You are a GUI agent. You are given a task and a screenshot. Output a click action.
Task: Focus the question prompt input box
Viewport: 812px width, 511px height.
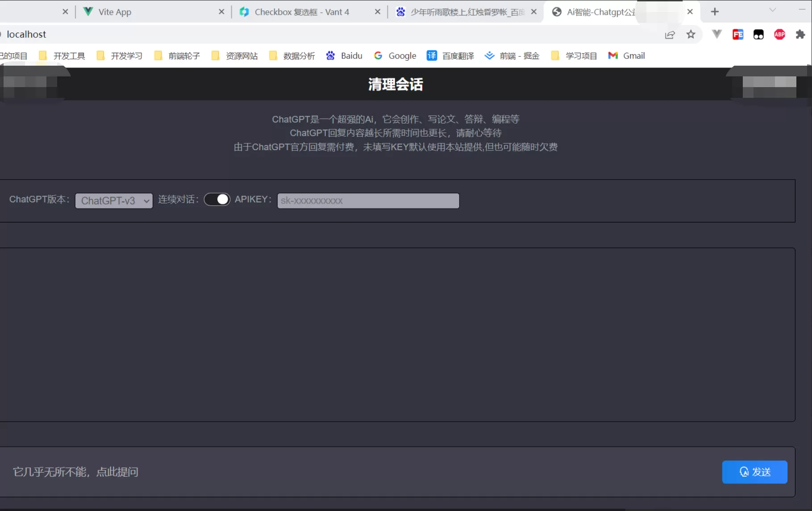coord(357,472)
